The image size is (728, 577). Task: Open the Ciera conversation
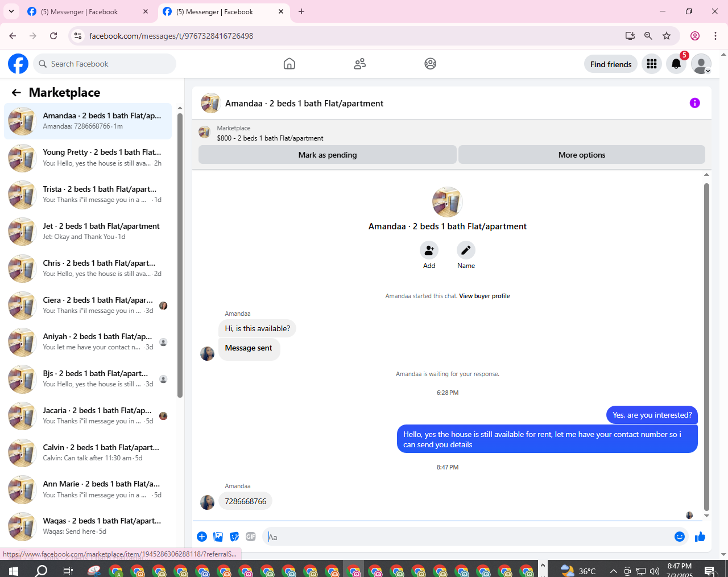pyautogui.click(x=88, y=306)
